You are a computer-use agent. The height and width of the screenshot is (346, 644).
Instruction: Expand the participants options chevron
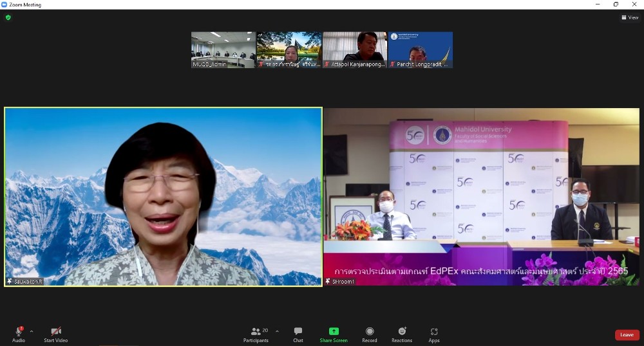tap(277, 331)
